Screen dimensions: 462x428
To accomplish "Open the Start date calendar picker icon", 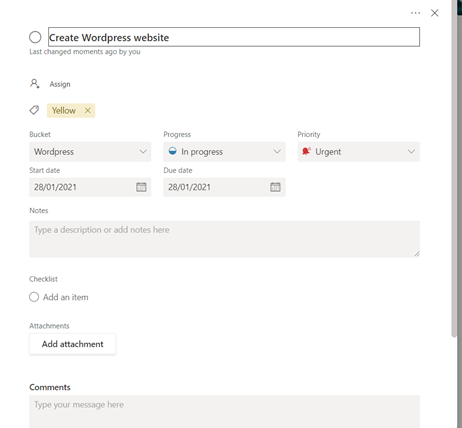I will (141, 187).
